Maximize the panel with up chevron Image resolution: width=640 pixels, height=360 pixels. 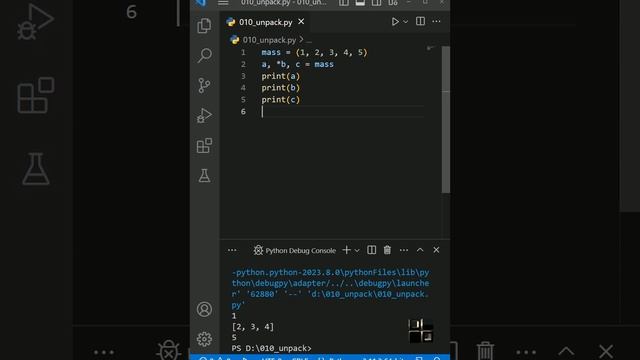[420, 250]
